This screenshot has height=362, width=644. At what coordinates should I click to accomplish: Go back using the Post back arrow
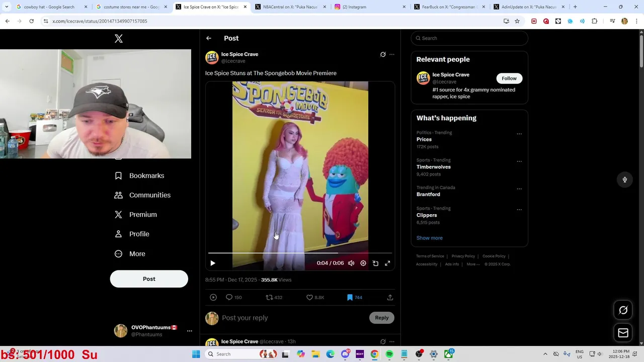coord(209,38)
